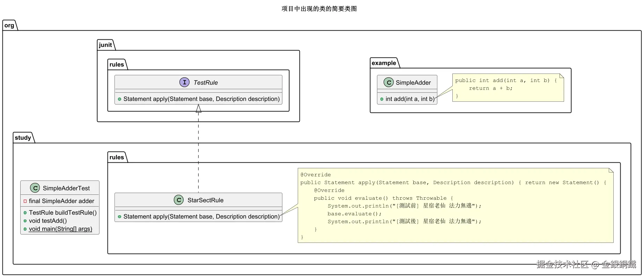Click the println 測試後 note line
The height and width of the screenshot is (277, 644).
404,222
